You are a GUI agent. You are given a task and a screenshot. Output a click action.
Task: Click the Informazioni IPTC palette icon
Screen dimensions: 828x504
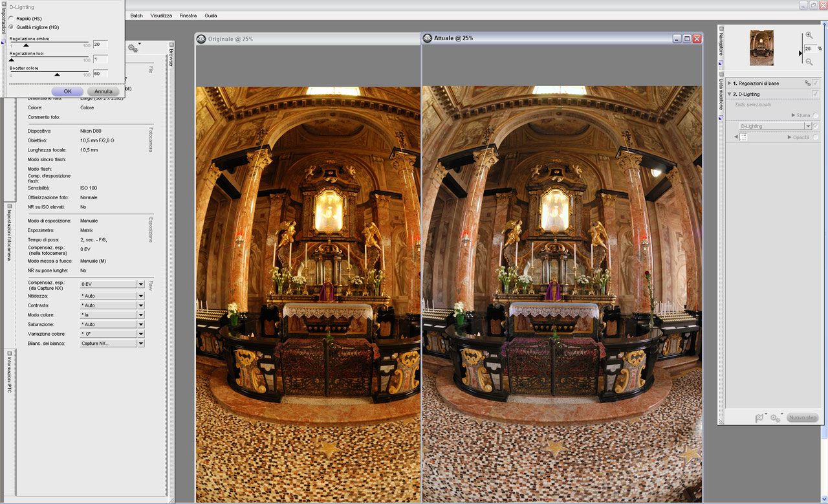[9, 354]
